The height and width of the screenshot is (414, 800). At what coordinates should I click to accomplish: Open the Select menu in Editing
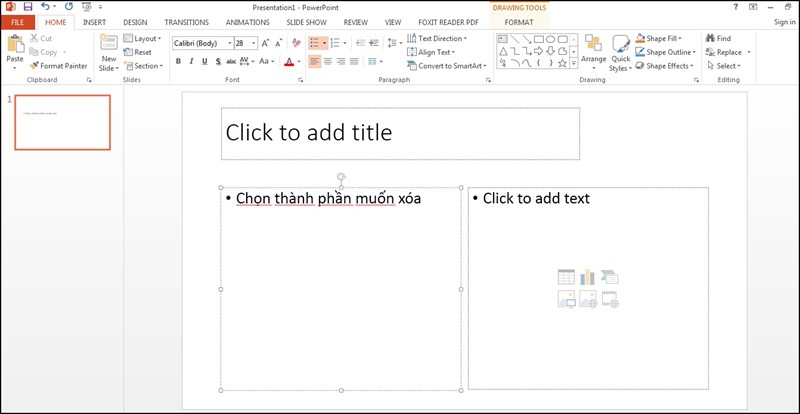723,66
